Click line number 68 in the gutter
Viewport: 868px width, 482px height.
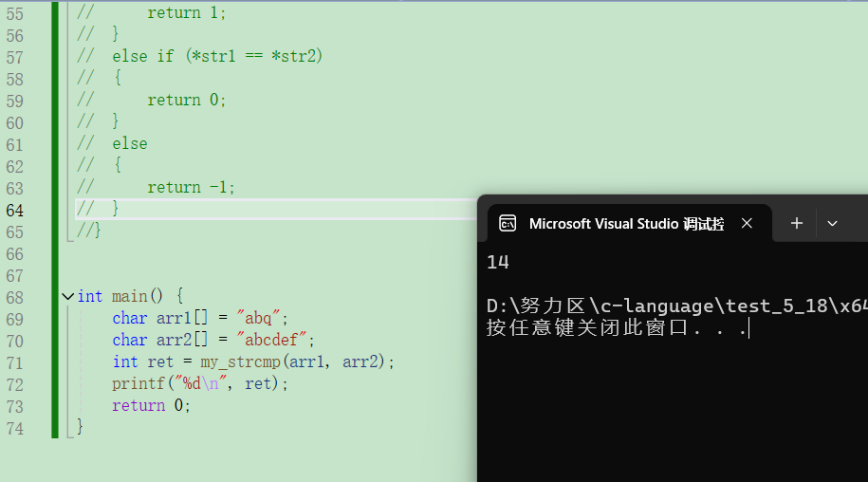pyautogui.click(x=15, y=298)
